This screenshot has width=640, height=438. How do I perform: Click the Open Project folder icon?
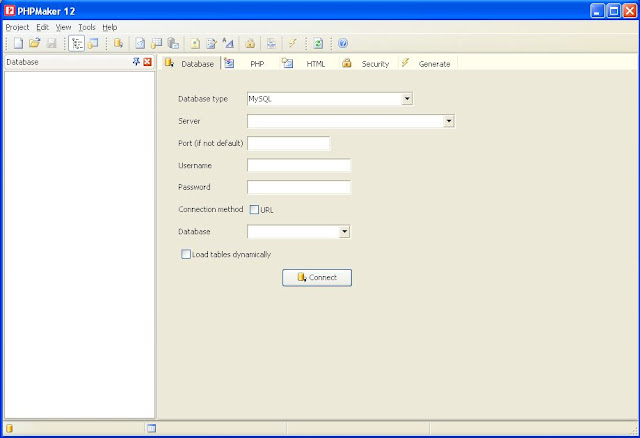[34, 43]
